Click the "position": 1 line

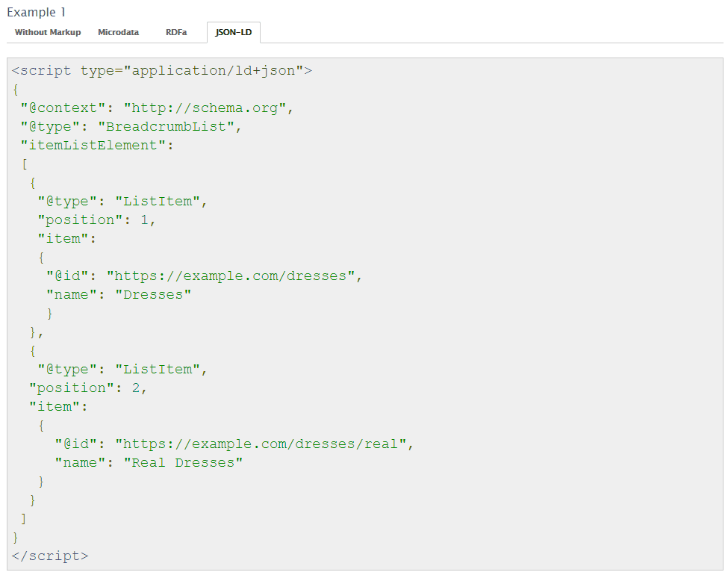click(96, 220)
